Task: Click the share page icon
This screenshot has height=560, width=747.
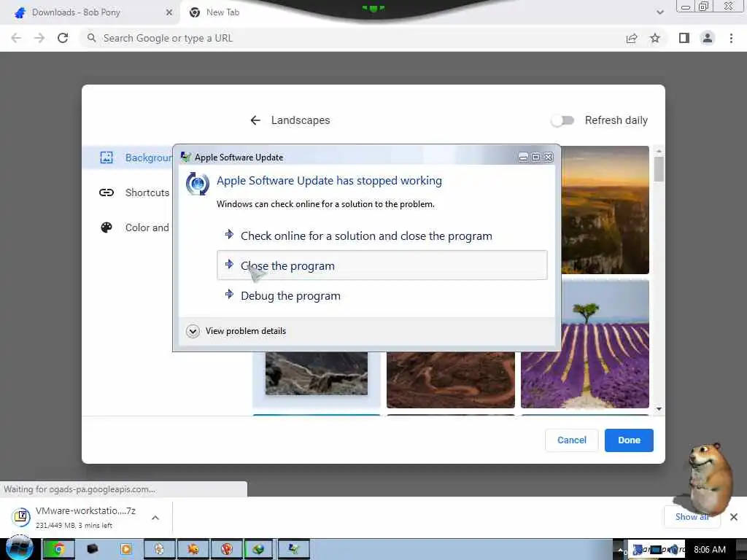Action: pyautogui.click(x=632, y=38)
